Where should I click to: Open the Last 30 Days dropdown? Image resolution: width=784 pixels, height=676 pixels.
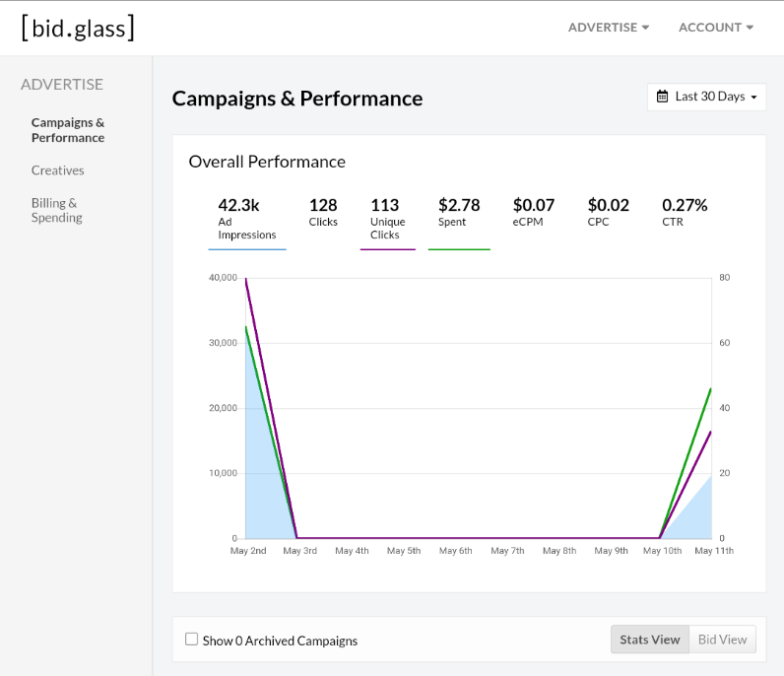tap(707, 97)
